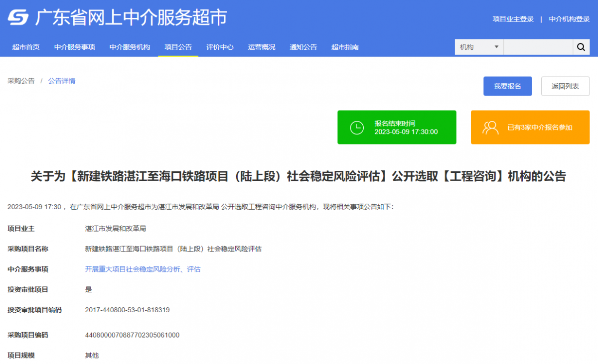Click 项目业主登录 login link

click(x=513, y=19)
